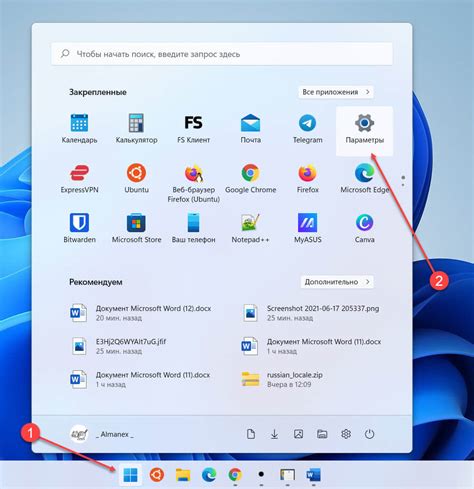Open the _Almanex_ user account menu

coord(102,434)
